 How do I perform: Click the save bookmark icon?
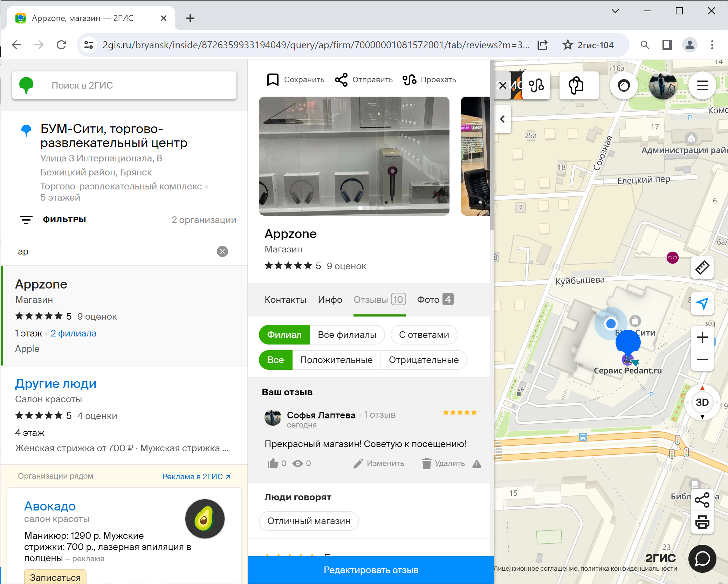(273, 80)
